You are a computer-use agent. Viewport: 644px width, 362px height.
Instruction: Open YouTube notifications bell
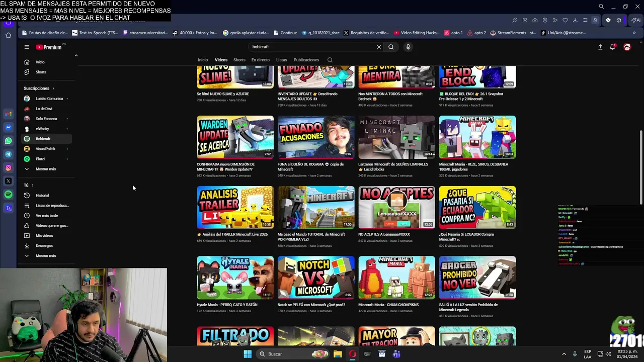click(x=613, y=47)
